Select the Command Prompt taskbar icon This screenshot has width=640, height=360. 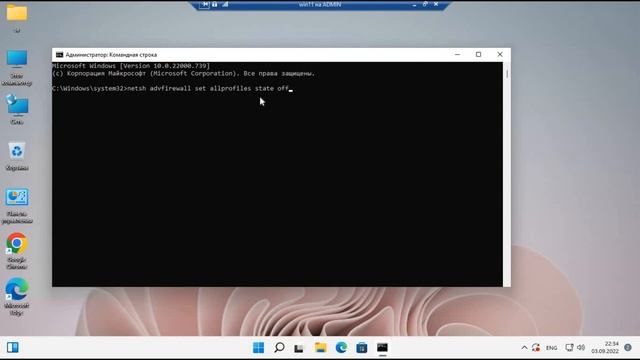point(382,348)
